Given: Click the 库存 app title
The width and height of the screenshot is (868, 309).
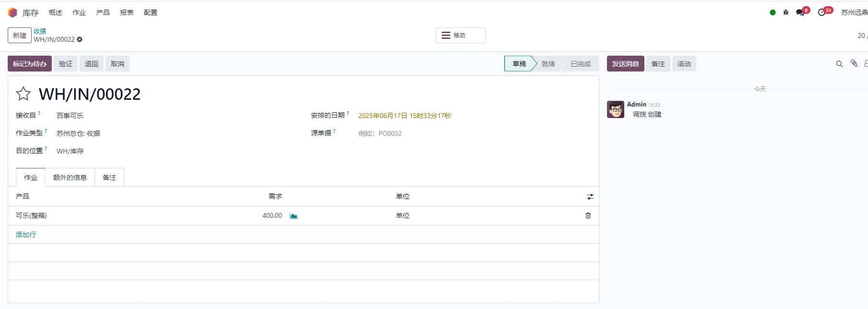Looking at the screenshot, I should [31, 13].
